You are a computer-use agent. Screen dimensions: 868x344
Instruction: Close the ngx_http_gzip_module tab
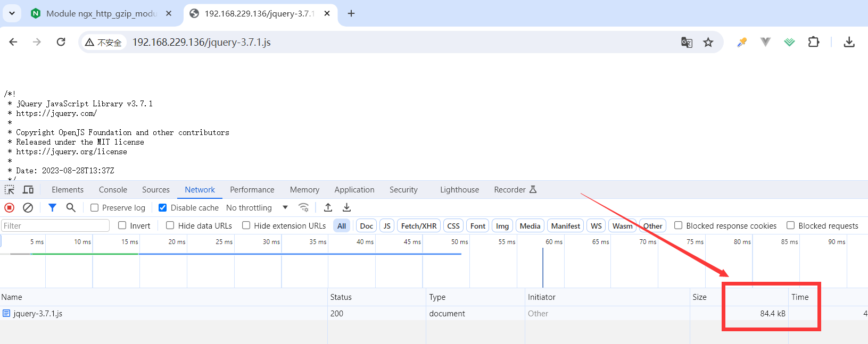[169, 13]
